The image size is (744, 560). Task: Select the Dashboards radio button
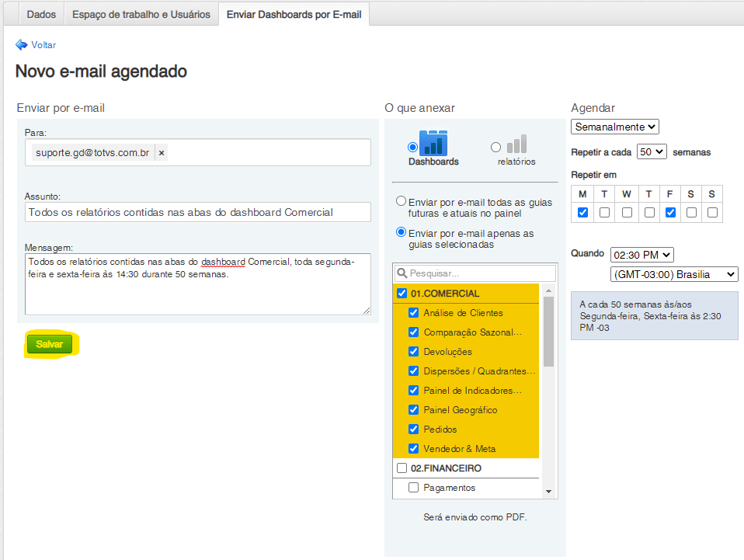point(412,147)
